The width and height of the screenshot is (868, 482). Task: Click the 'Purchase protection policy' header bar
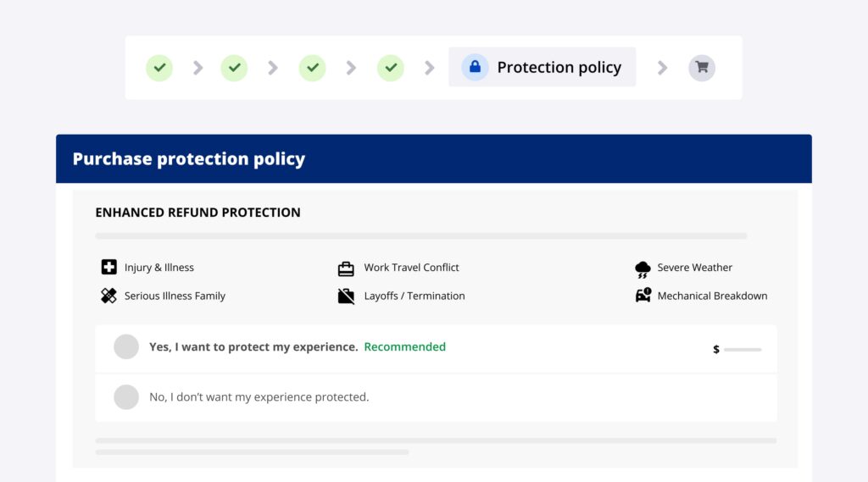point(433,159)
